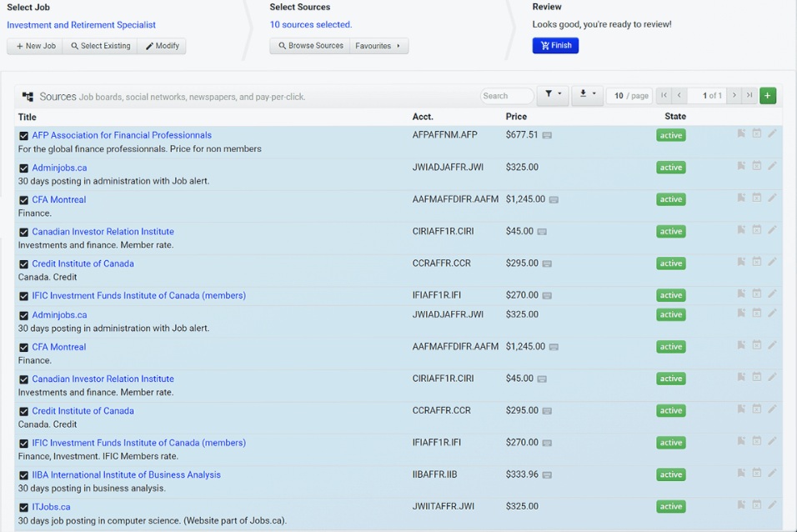This screenshot has height=532, width=797.
Task: Click pencil edit icon for Credit Institute first row
Action: (772, 262)
